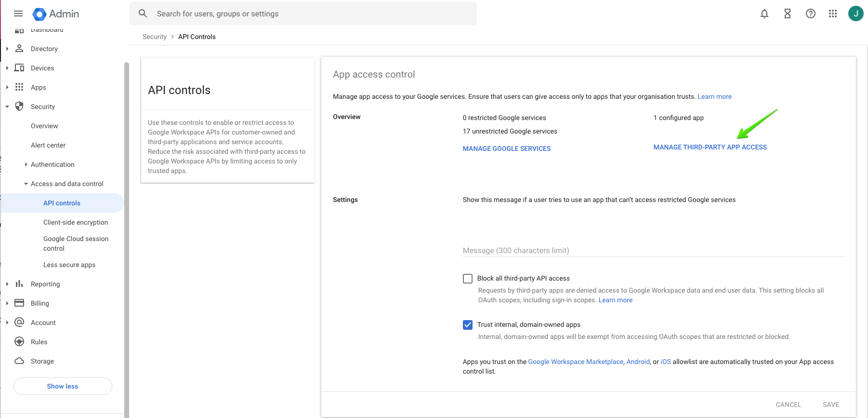Select API controls in sidebar
Image resolution: width=868 pixels, height=418 pixels.
(x=62, y=203)
